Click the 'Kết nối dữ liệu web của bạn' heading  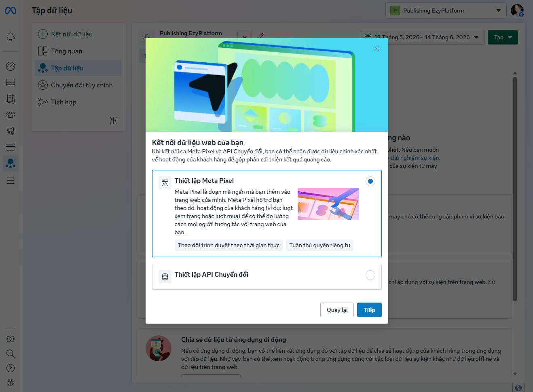tap(198, 142)
